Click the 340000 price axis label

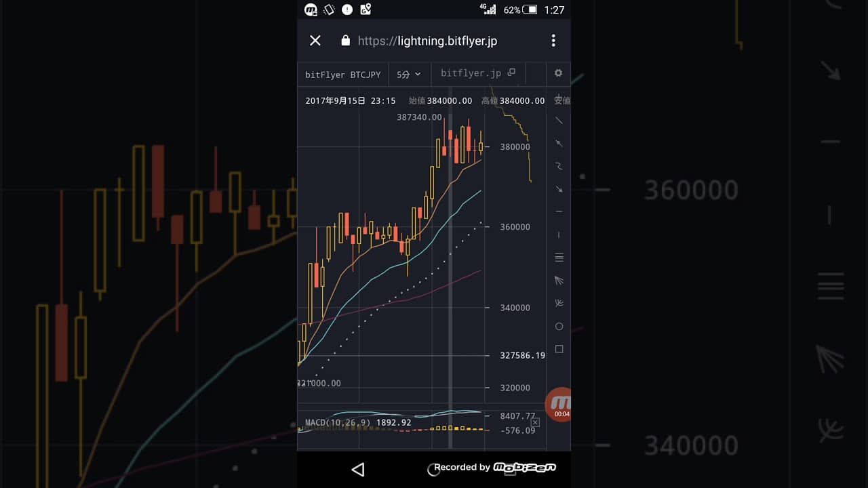(x=515, y=308)
